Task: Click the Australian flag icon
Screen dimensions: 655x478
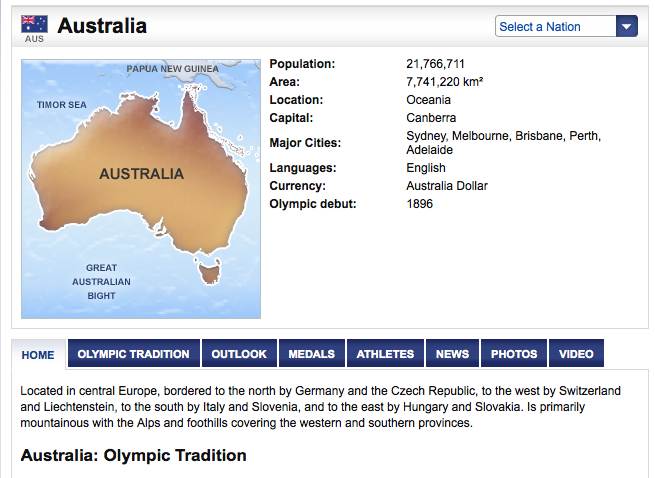Action: point(34,23)
